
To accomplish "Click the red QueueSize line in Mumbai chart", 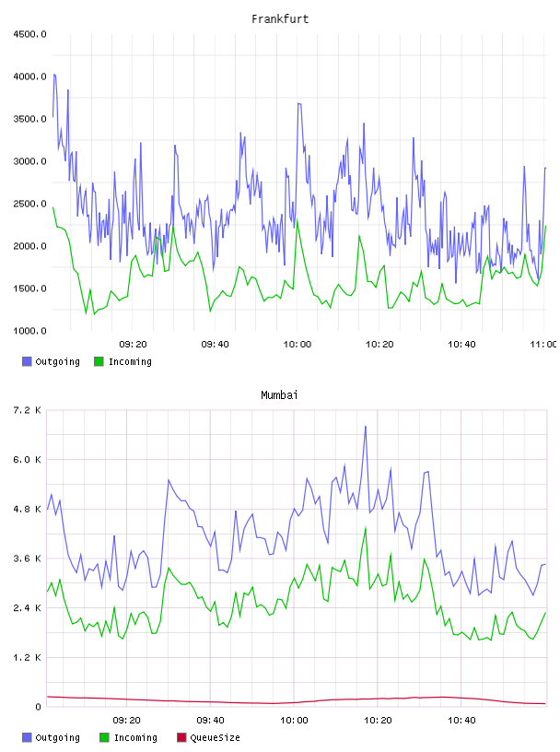I will [297, 701].
